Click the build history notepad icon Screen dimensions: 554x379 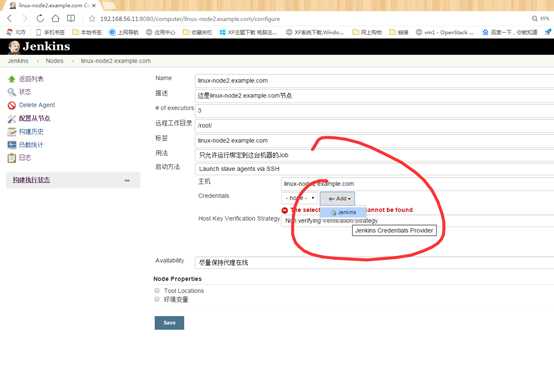coord(12,132)
